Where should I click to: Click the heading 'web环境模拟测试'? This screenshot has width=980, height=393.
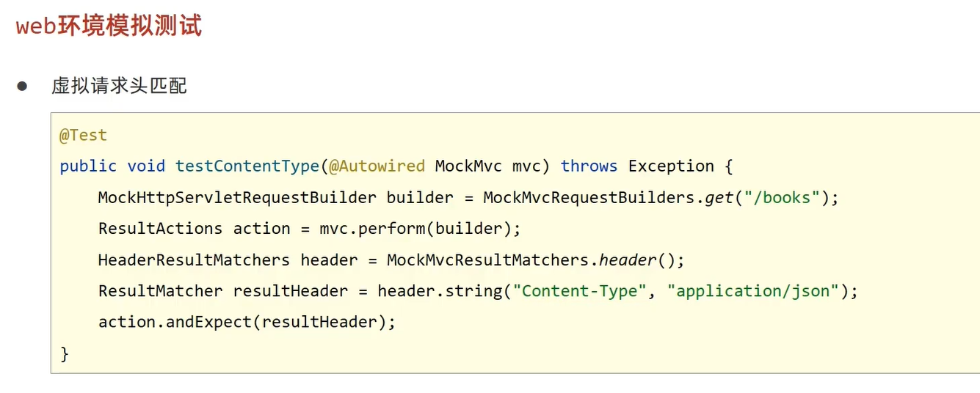[109, 26]
